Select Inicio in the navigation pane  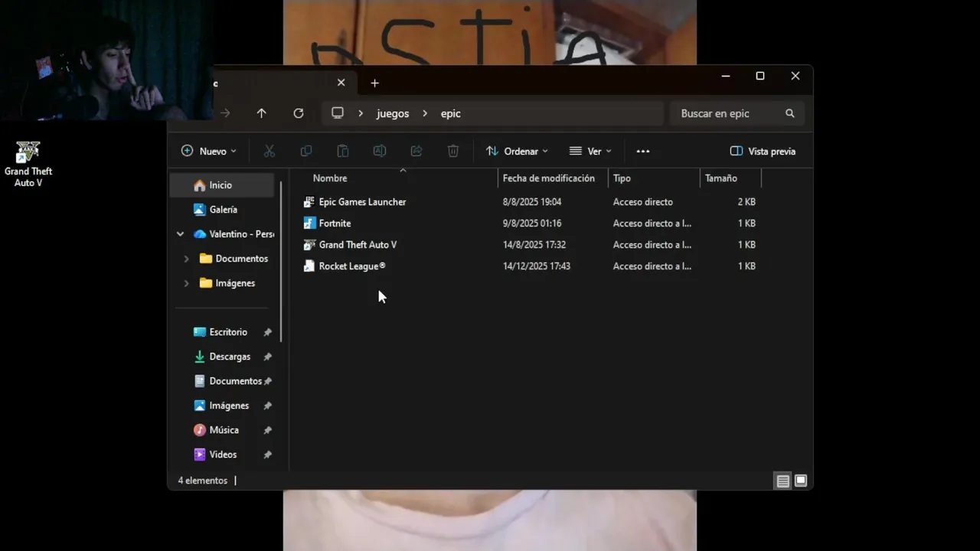click(x=221, y=185)
